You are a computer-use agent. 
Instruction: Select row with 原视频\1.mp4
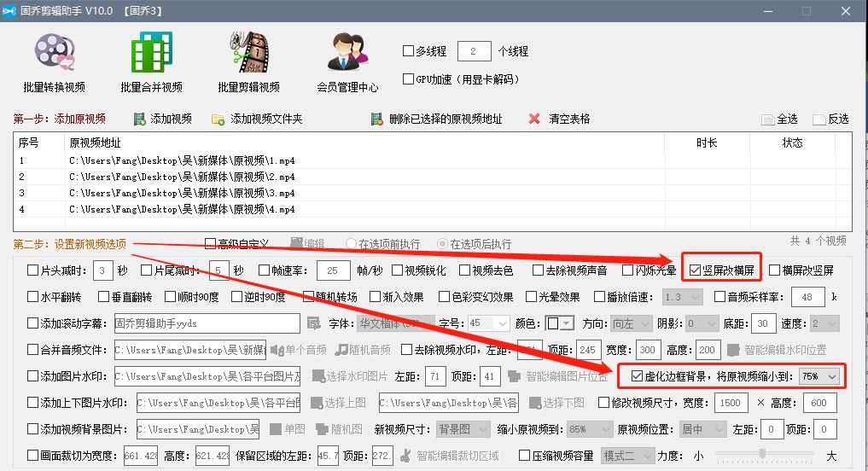pyautogui.click(x=432, y=160)
